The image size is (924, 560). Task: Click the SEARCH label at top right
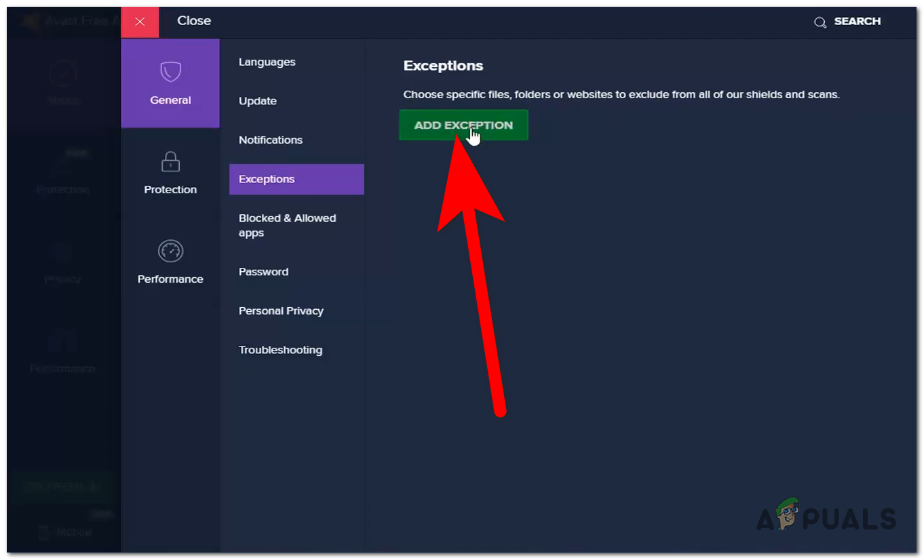click(858, 21)
